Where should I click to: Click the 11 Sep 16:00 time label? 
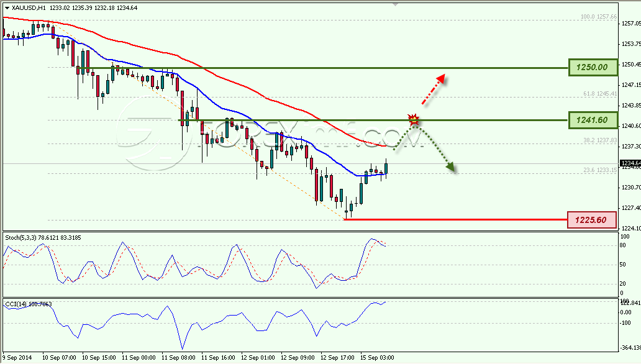point(218,357)
